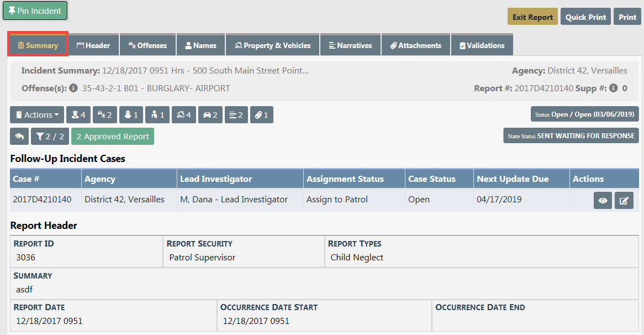
Task: Open the Actions dropdown menu
Action: click(x=37, y=115)
